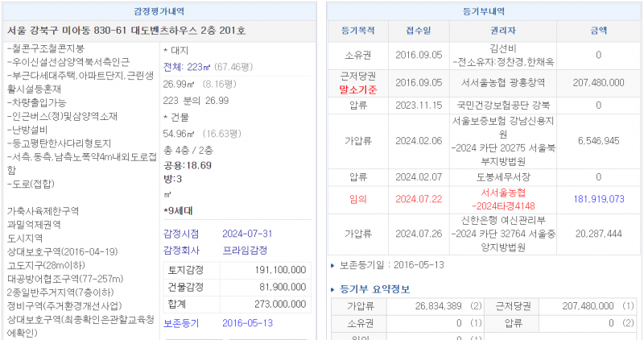Click the 토지감정 191,100,000 value
This screenshot has width=644, height=340.
pyautogui.click(x=279, y=270)
